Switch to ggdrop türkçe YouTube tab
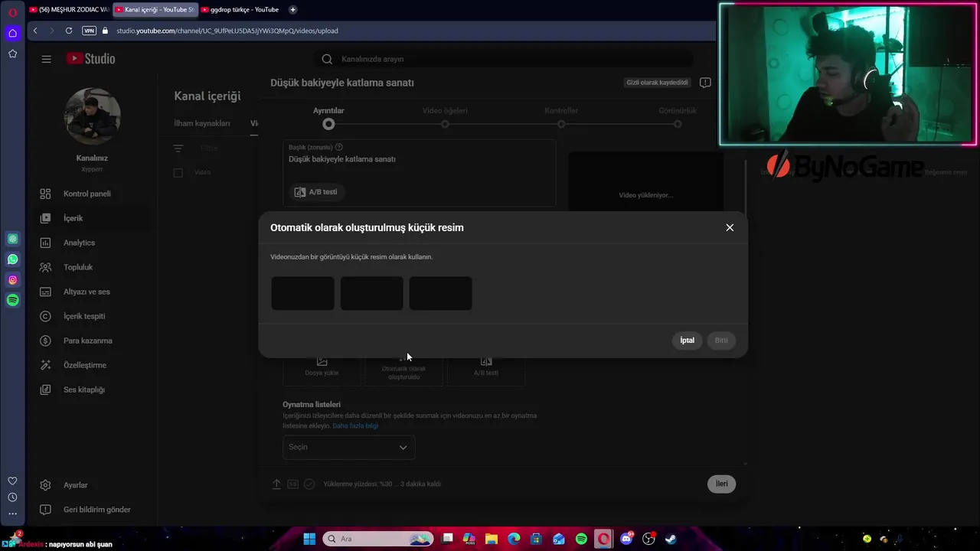Image resolution: width=980 pixels, height=551 pixels. tap(240, 10)
